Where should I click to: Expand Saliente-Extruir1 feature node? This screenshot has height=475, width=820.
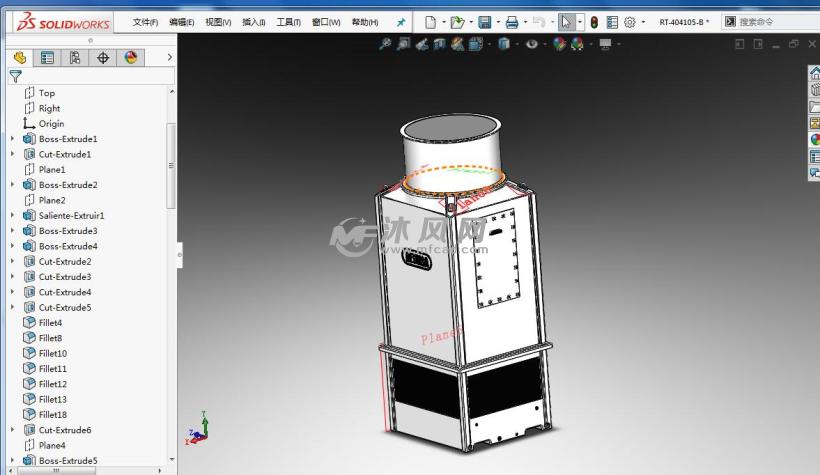[x=13, y=215]
